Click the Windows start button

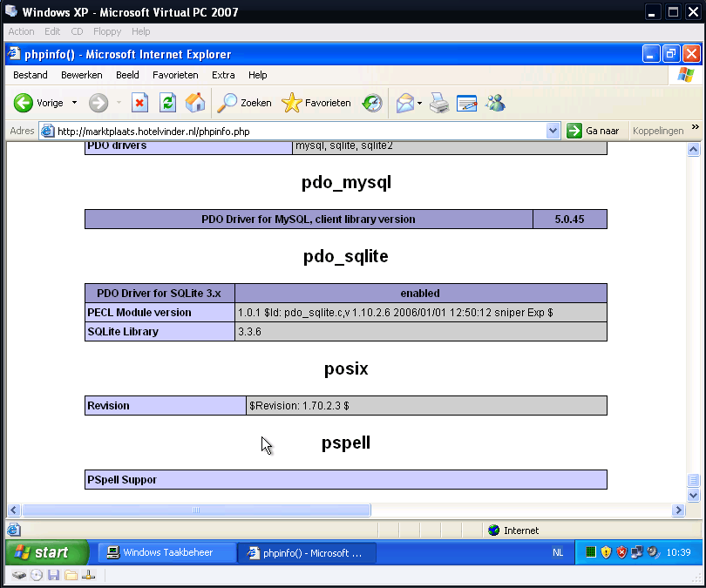pos(47,552)
